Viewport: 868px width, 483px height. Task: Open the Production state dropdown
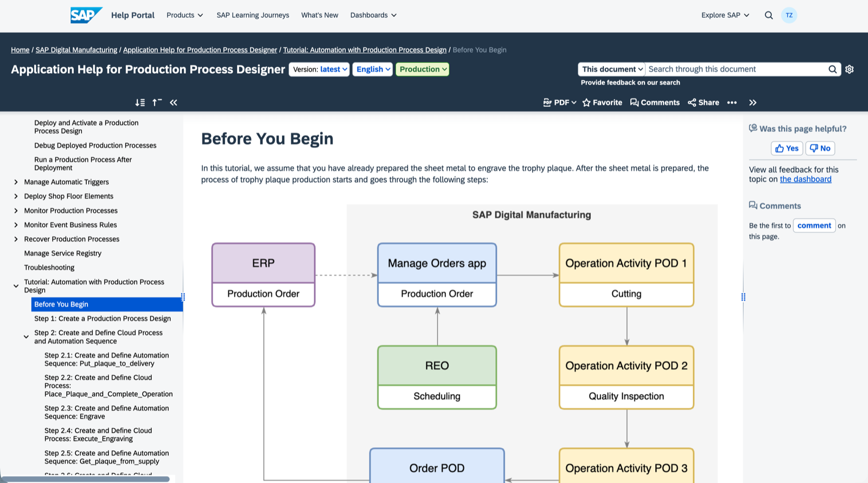point(422,69)
